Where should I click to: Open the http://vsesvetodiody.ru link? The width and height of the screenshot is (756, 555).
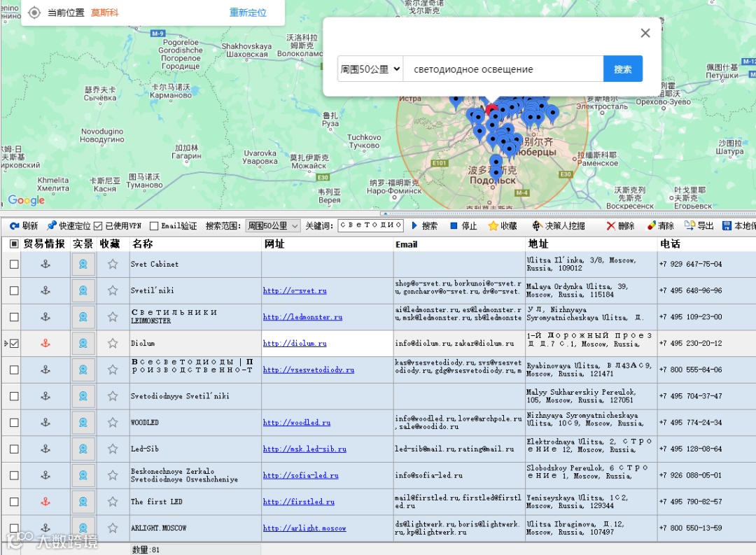click(309, 370)
